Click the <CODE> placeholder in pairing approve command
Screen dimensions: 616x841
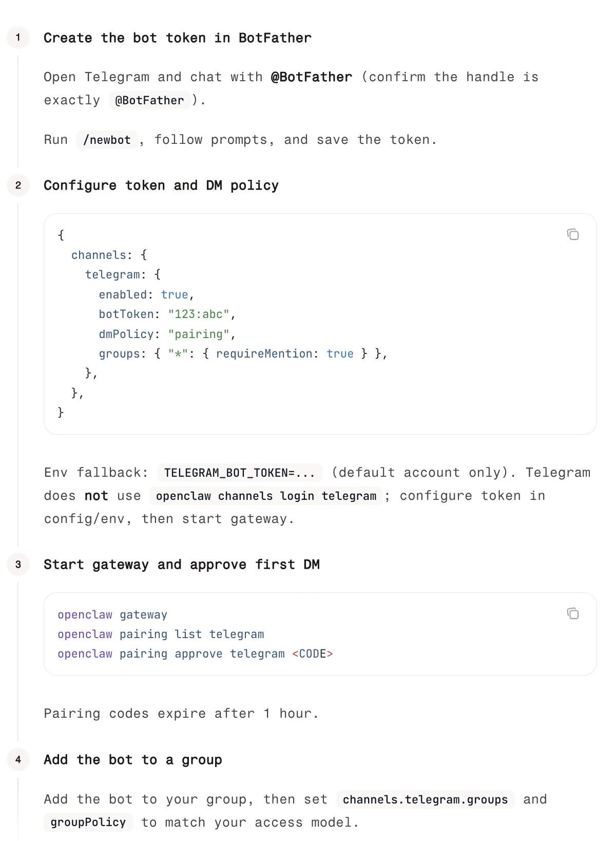pos(313,654)
